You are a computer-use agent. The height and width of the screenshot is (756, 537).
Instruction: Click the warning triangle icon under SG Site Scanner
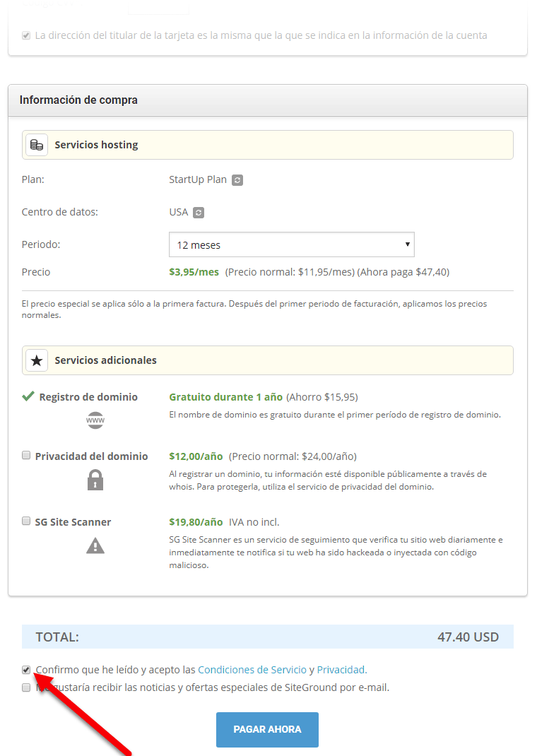(95, 545)
